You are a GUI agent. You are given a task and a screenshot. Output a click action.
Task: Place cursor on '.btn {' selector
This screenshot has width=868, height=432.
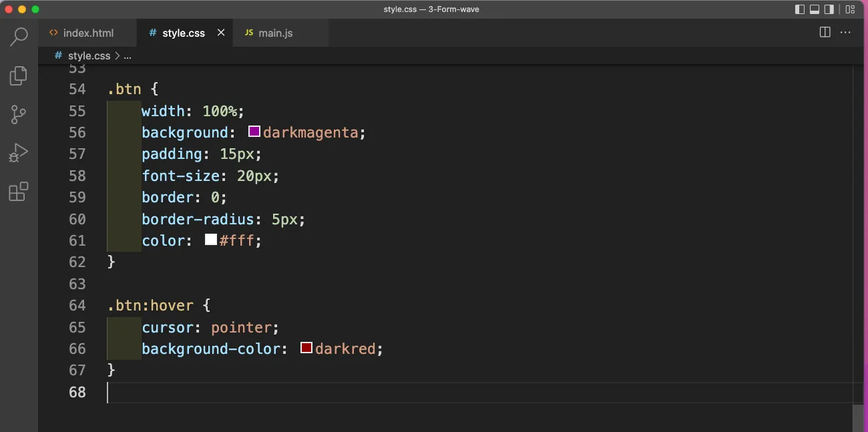(x=132, y=89)
